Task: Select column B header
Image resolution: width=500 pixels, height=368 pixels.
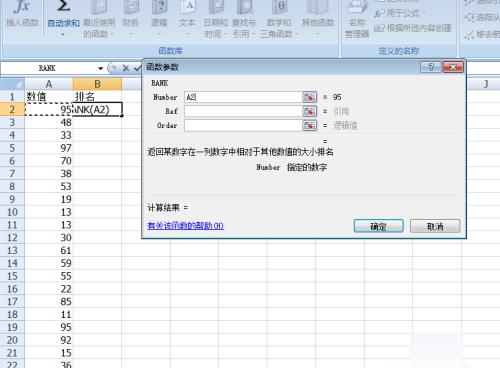Action: coord(97,84)
